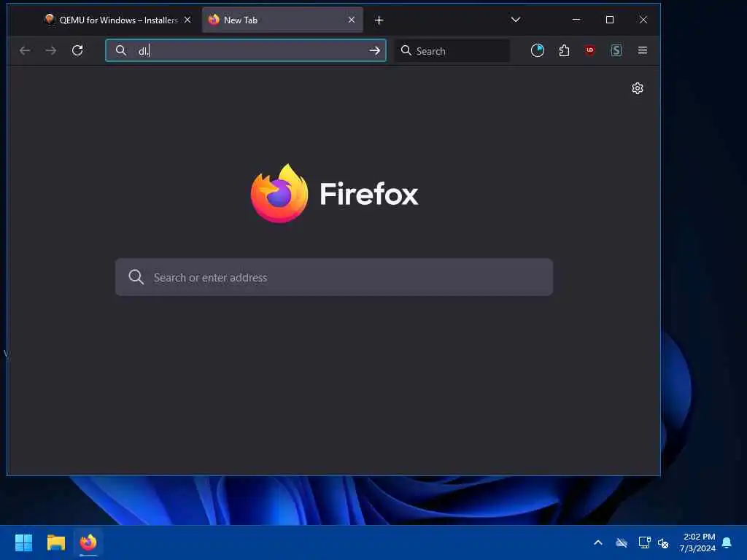Click the magnifier in the page search field
This screenshot has height=560, width=747.
136,277
